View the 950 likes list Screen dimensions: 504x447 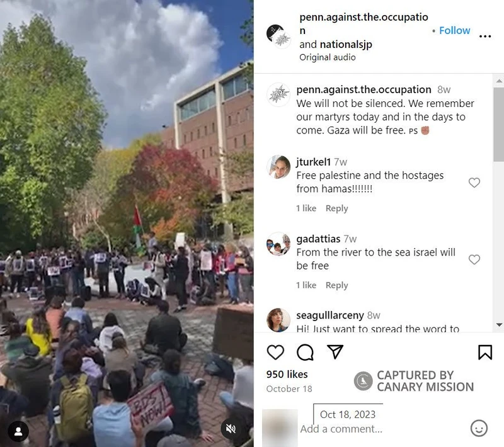(287, 374)
